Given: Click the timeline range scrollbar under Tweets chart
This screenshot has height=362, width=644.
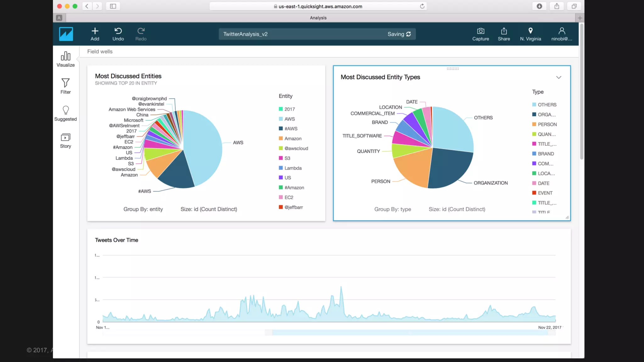Looking at the screenshot, I should coord(409,332).
